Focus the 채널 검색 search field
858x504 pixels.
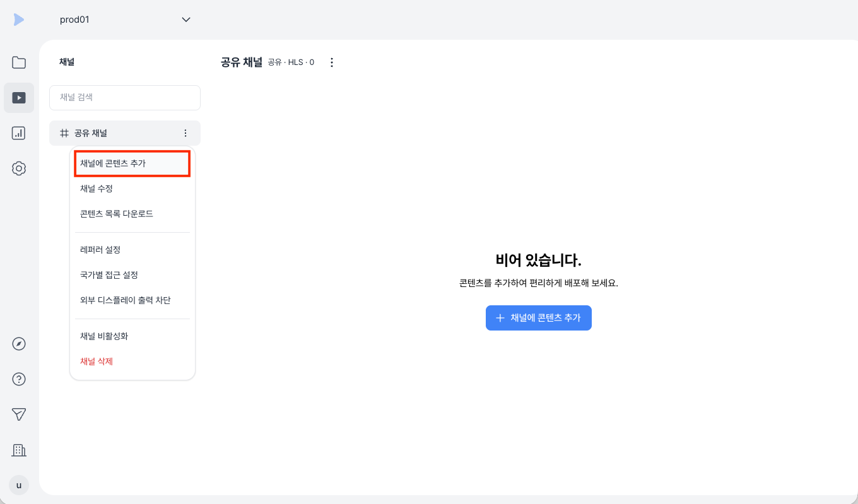[x=125, y=98]
